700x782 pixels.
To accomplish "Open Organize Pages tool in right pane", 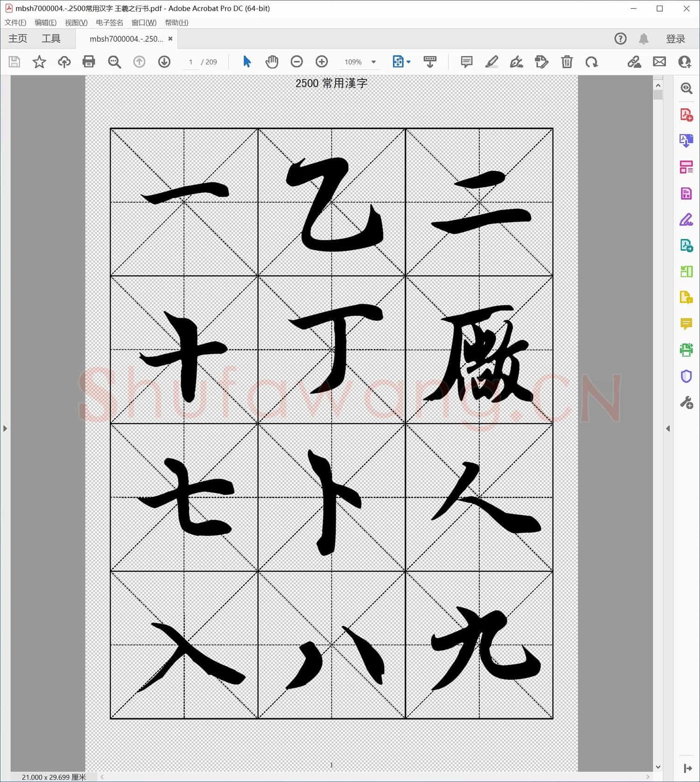I will 686,167.
